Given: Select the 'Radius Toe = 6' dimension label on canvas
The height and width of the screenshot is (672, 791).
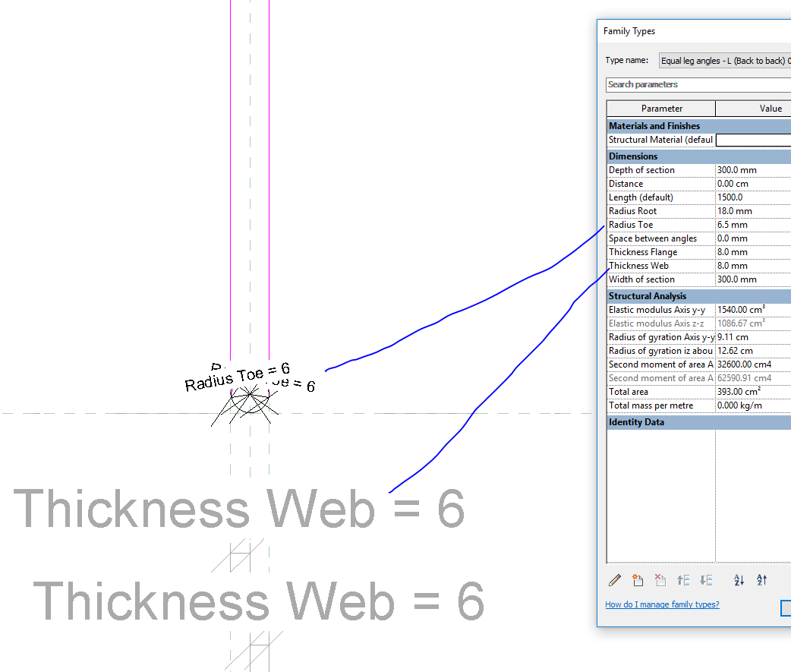Looking at the screenshot, I should pos(237,377).
